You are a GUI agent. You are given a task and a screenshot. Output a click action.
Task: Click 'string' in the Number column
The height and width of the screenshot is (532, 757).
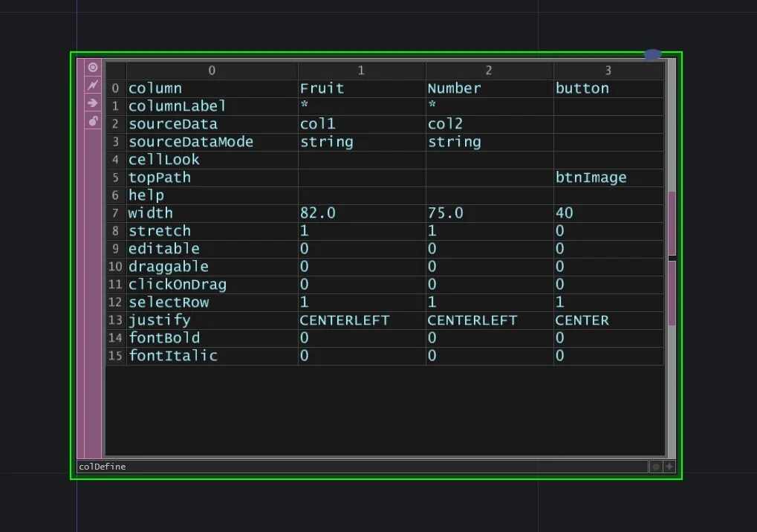489,142
